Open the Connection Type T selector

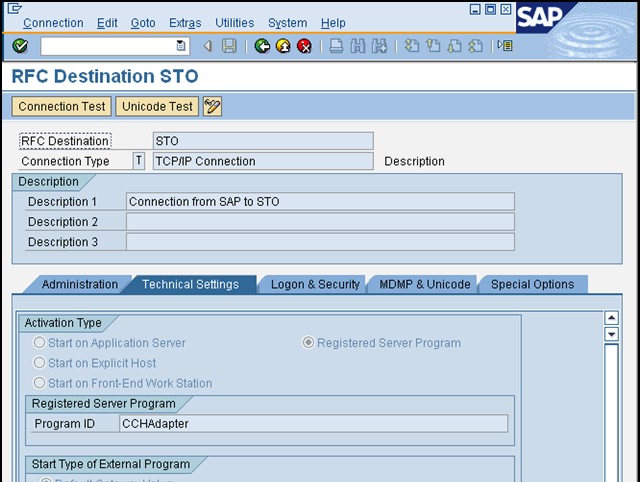pyautogui.click(x=138, y=161)
